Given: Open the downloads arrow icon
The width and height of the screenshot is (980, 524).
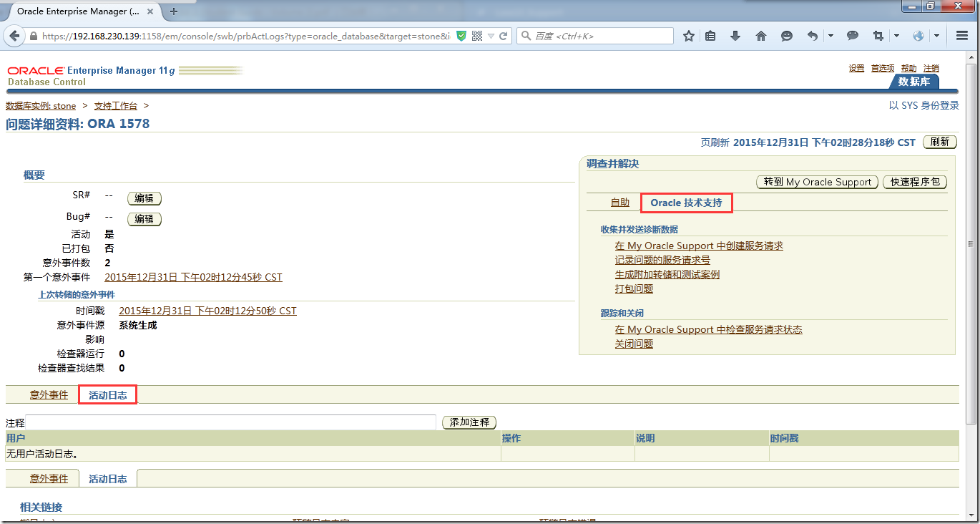Looking at the screenshot, I should click(735, 36).
